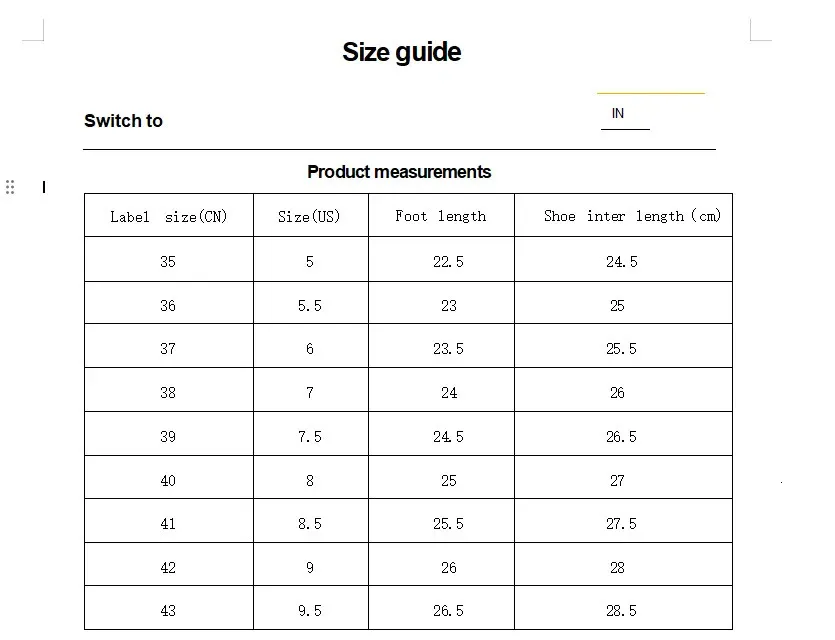Click the US size 9.5 cell
The width and height of the screenshot is (835, 640).
[x=310, y=611]
